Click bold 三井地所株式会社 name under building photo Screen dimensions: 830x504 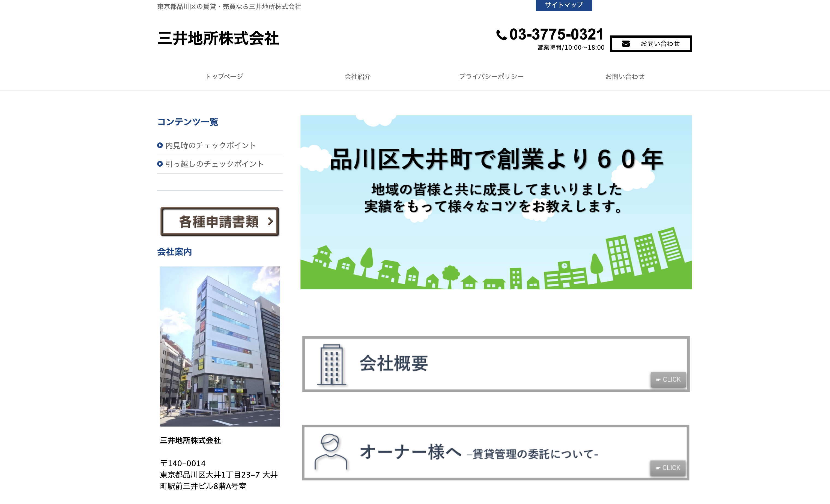pos(190,440)
